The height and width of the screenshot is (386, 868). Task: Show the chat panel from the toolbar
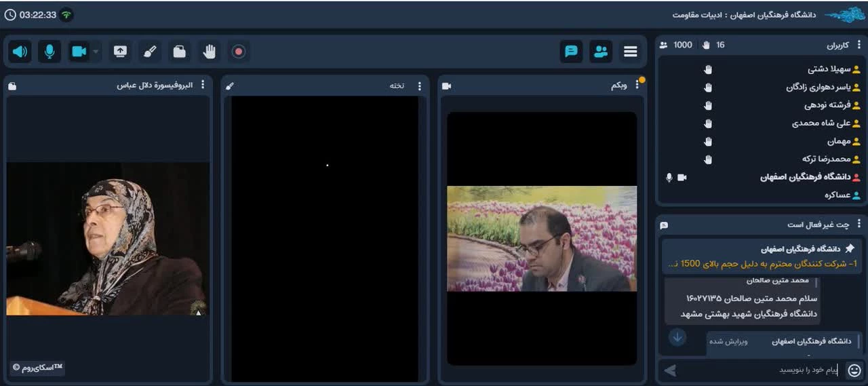(572, 52)
